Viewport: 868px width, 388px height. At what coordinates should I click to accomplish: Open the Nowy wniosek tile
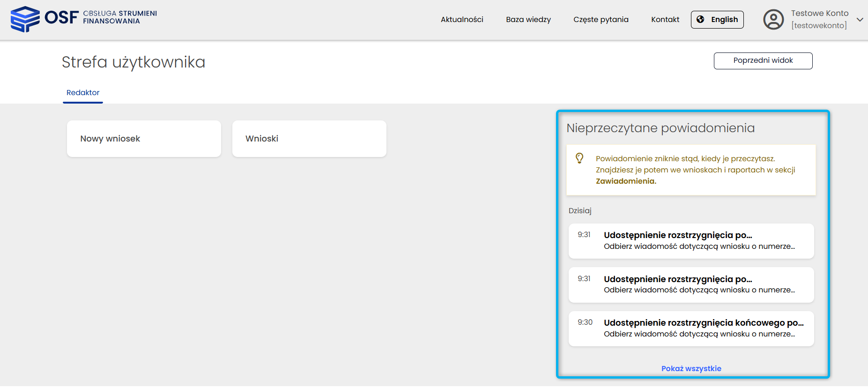[144, 139]
